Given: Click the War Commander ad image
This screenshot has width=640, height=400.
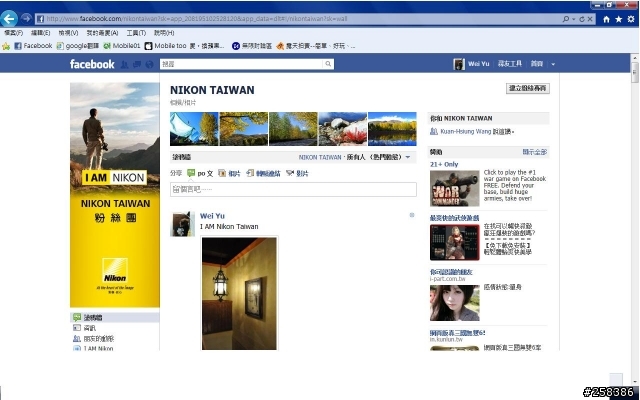Looking at the screenshot, I should [x=454, y=188].
